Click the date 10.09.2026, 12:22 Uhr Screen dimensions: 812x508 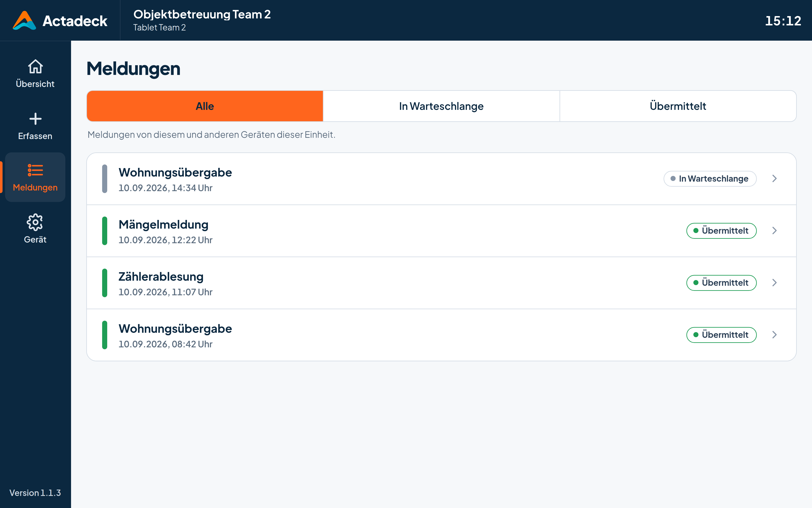(165, 240)
